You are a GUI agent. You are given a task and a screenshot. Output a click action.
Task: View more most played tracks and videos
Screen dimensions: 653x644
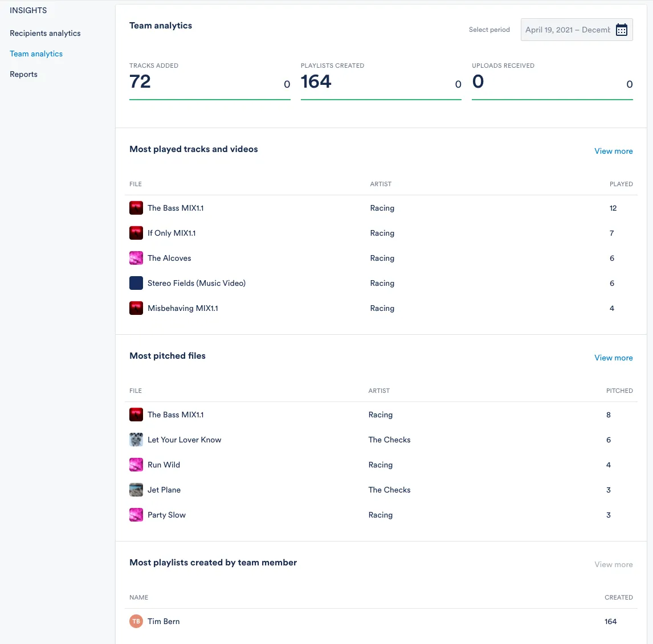614,151
